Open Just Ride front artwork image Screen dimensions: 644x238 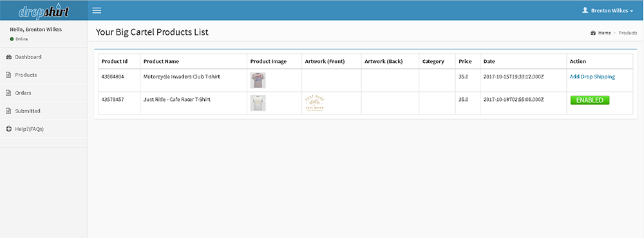pos(314,103)
